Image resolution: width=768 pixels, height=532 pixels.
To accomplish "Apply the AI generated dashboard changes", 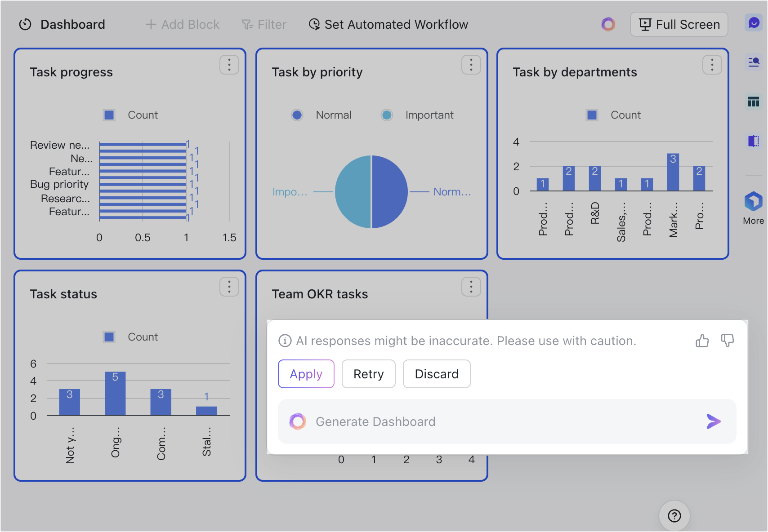I will click(x=306, y=374).
